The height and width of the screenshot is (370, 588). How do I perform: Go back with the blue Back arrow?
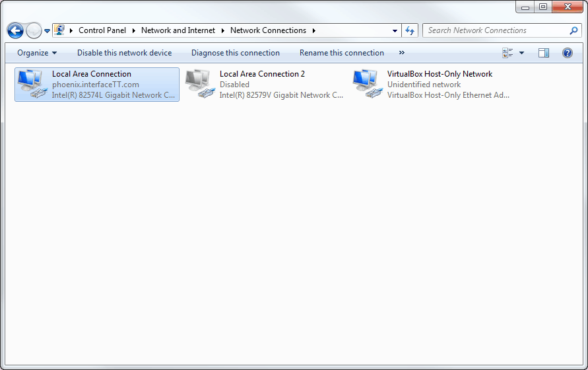pos(15,30)
